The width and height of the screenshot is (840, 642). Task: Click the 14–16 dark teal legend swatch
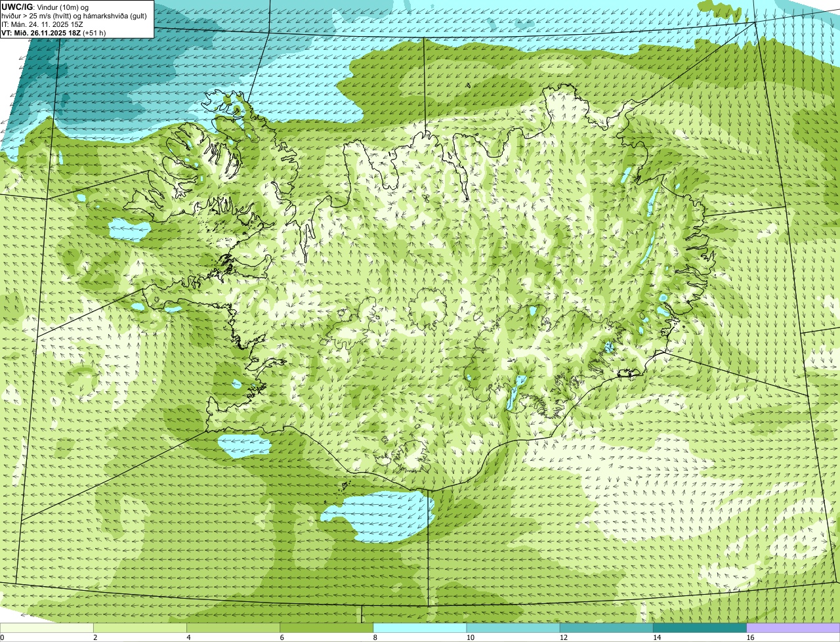click(700, 628)
